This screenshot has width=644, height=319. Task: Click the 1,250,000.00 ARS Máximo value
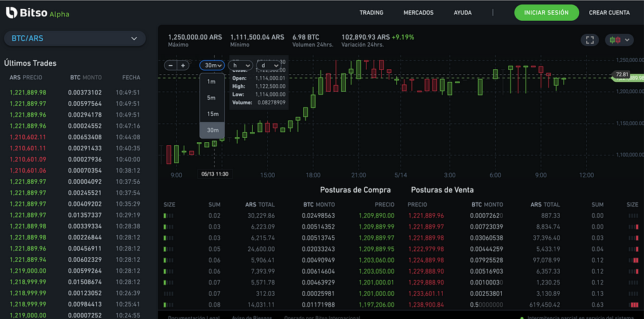point(195,37)
